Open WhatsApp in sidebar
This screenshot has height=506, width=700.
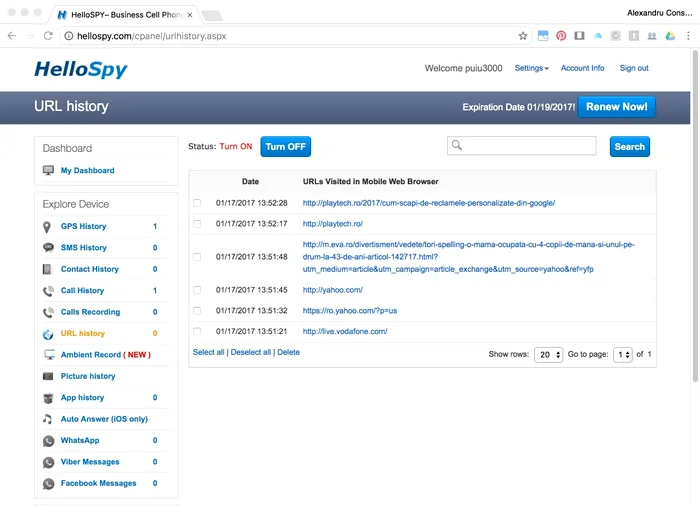(x=80, y=441)
